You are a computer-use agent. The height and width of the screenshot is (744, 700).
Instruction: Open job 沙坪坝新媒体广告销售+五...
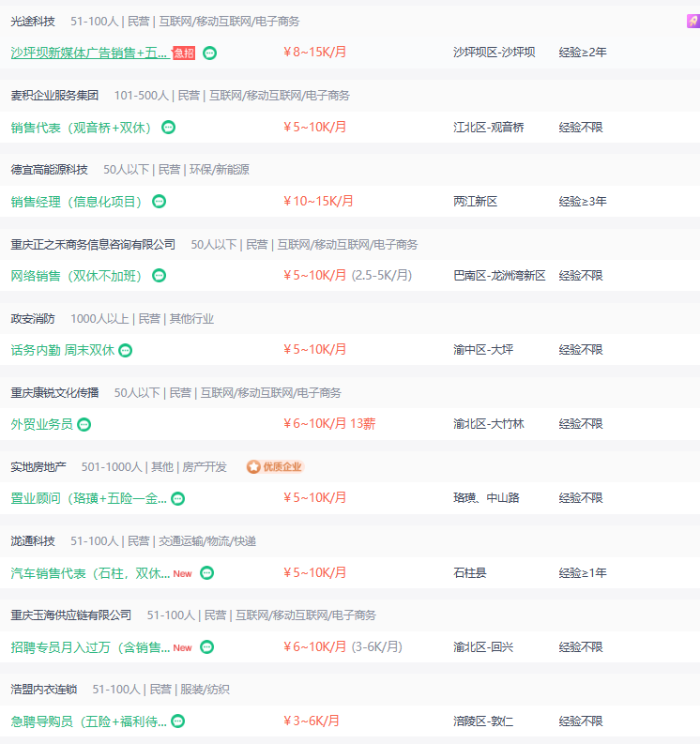coord(90,53)
